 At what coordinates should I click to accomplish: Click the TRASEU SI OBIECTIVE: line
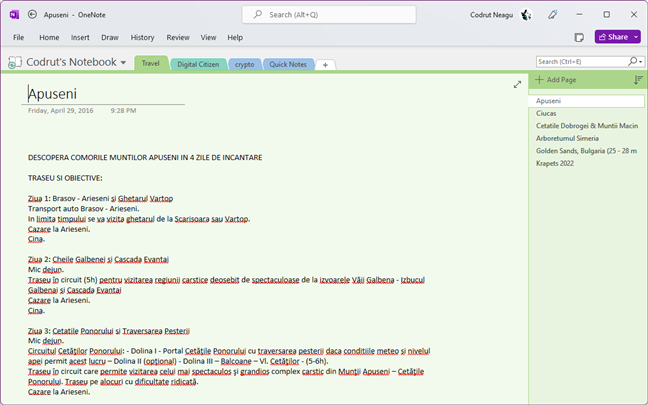65,178
